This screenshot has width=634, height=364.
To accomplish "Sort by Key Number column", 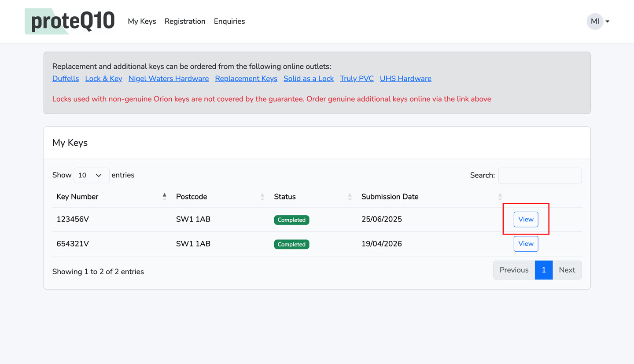I will [112, 197].
